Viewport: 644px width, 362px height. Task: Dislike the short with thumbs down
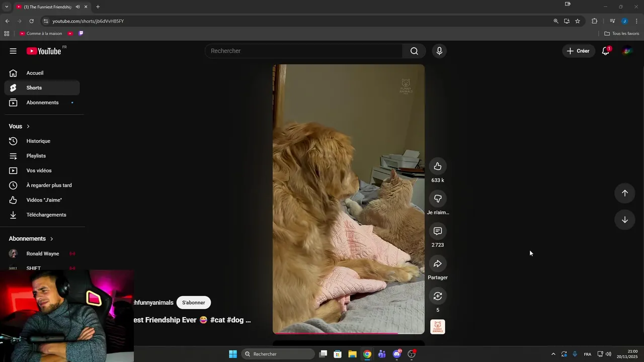(x=438, y=199)
